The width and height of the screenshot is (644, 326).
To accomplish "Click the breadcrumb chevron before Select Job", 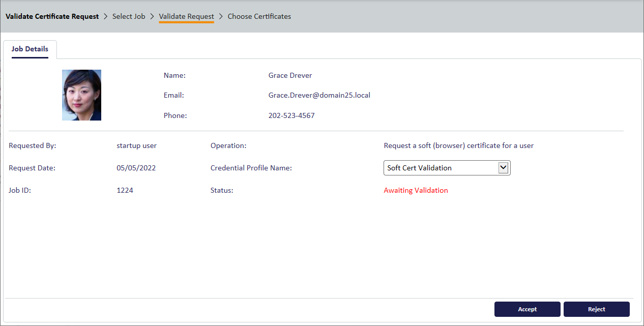I will [106, 16].
